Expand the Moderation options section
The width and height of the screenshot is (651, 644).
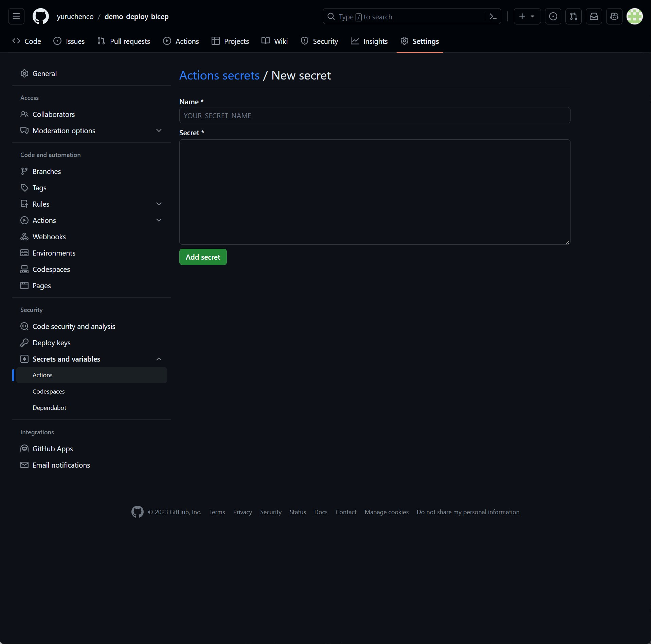[159, 130]
